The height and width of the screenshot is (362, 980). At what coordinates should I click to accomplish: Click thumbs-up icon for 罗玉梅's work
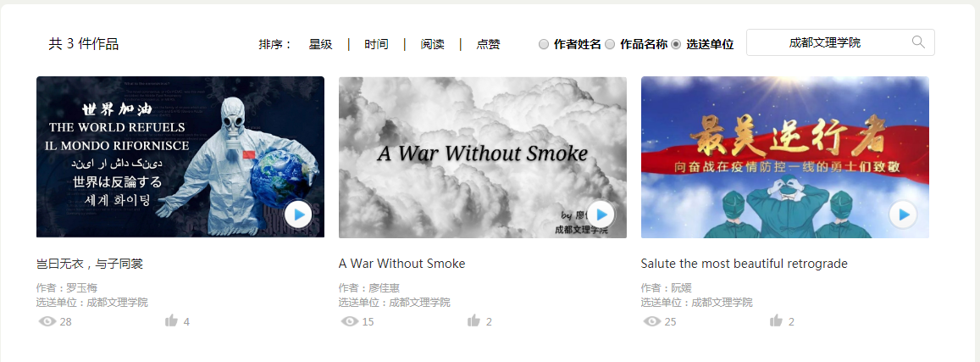(171, 321)
